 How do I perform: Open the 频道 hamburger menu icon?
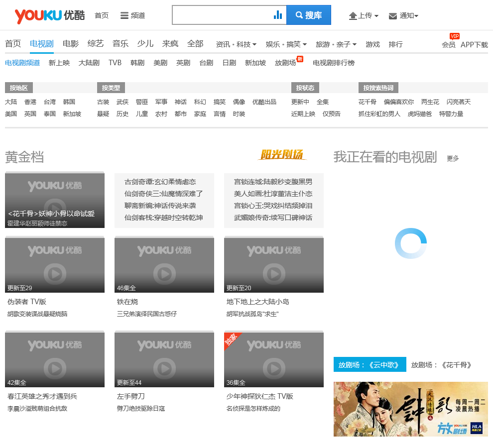(x=124, y=15)
